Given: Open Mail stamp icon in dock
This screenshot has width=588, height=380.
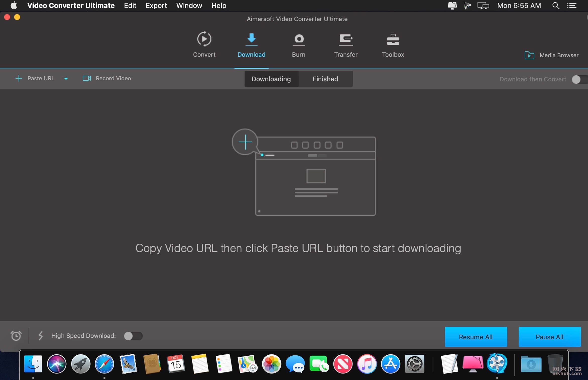Looking at the screenshot, I should coord(129,364).
